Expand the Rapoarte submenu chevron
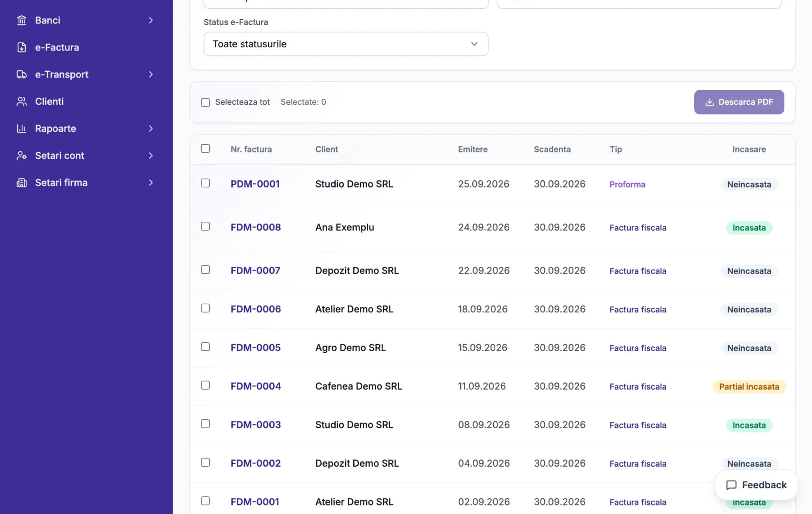The image size is (812, 514). [x=151, y=128]
